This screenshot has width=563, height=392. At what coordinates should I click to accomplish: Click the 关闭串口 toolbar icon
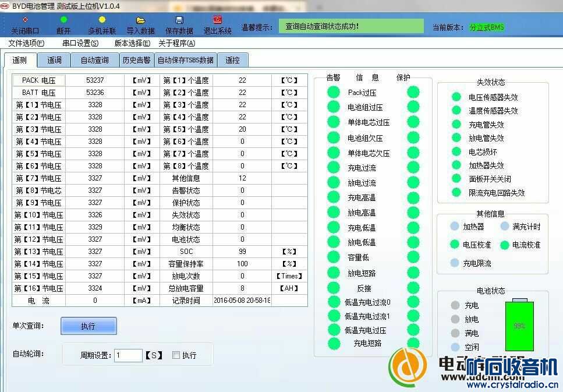click(x=25, y=20)
